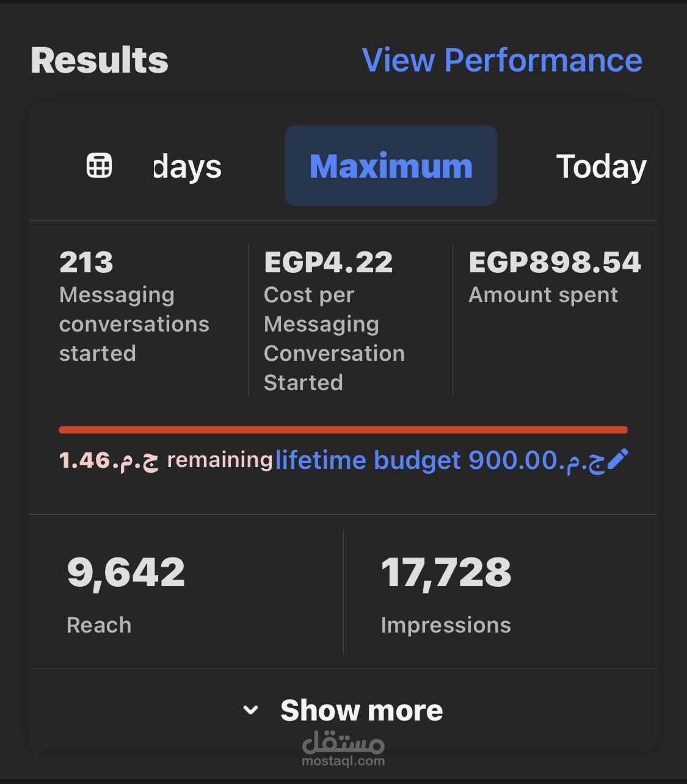
Task: Click the EGP898.54 amount spent metric
Action: [x=554, y=263]
